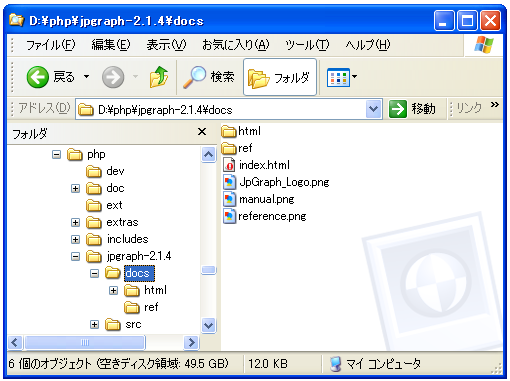
Task: Open the 表示(V) menu
Action: 166,45
